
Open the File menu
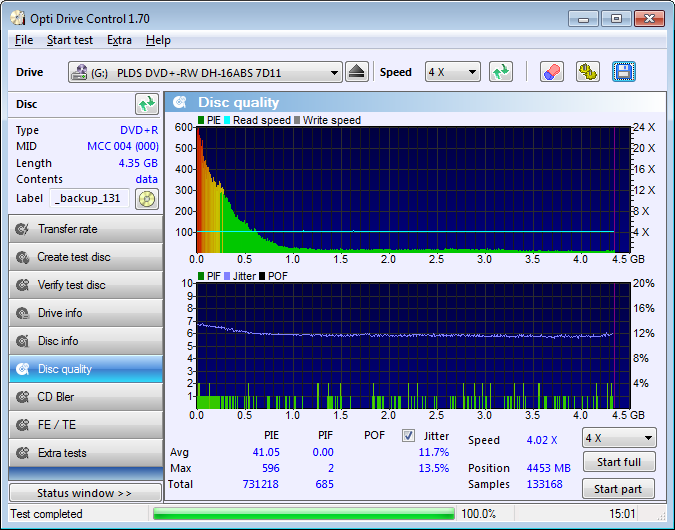pyautogui.click(x=24, y=40)
